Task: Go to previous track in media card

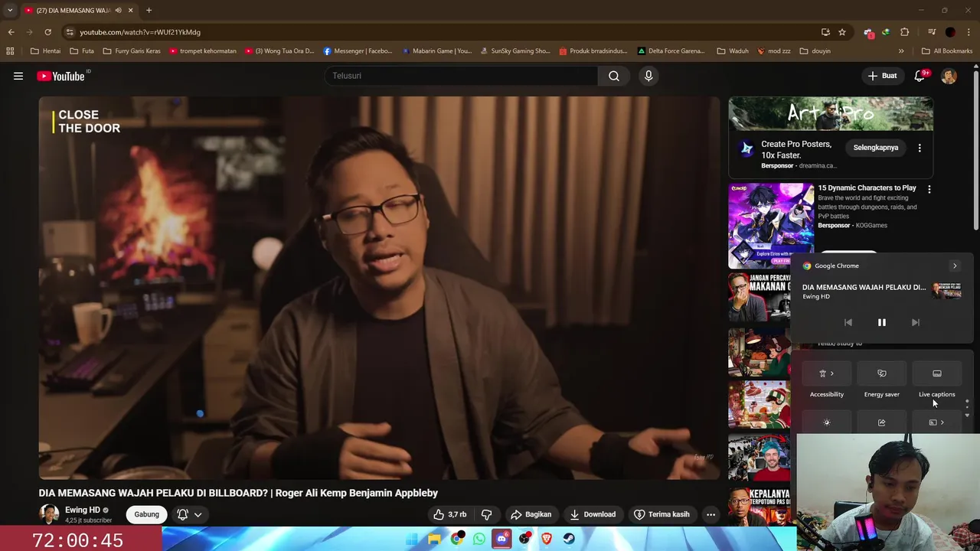Action: pyautogui.click(x=848, y=322)
